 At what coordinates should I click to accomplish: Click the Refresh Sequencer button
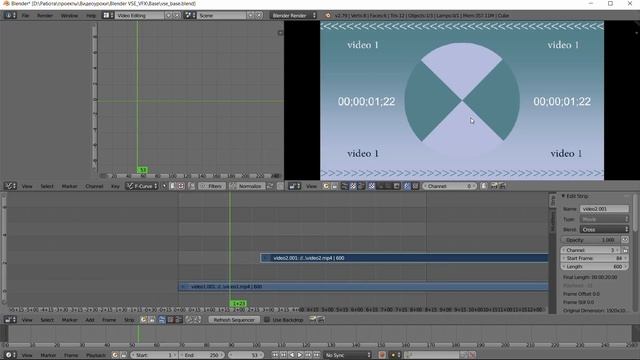click(x=234, y=320)
